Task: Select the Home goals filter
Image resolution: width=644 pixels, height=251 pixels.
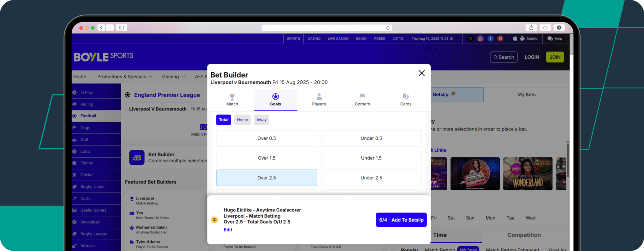Action: point(242,120)
